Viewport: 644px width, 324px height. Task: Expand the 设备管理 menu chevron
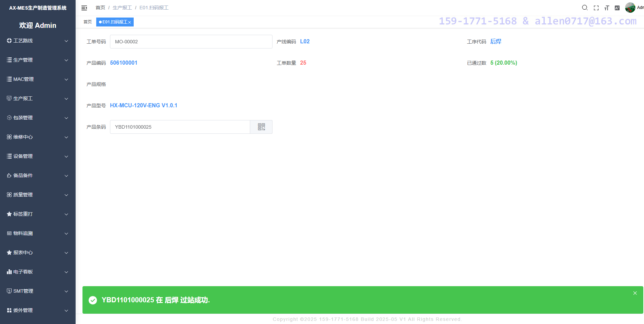click(66, 156)
